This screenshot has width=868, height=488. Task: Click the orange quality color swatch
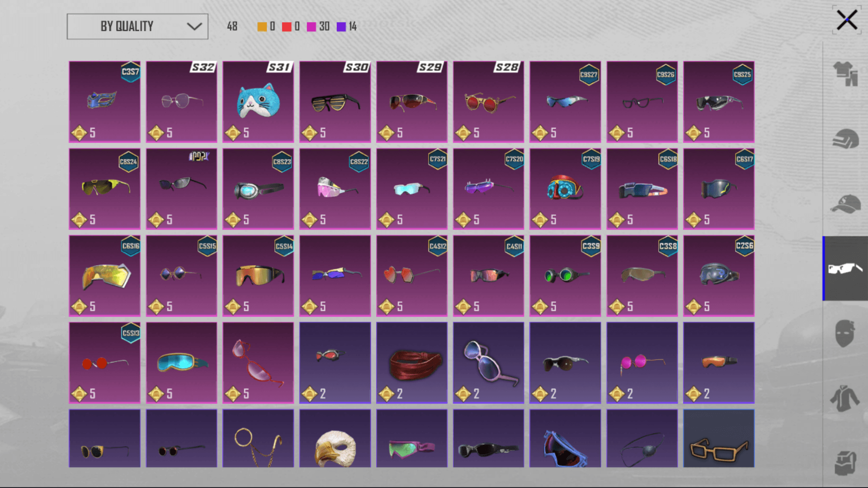tap(262, 27)
